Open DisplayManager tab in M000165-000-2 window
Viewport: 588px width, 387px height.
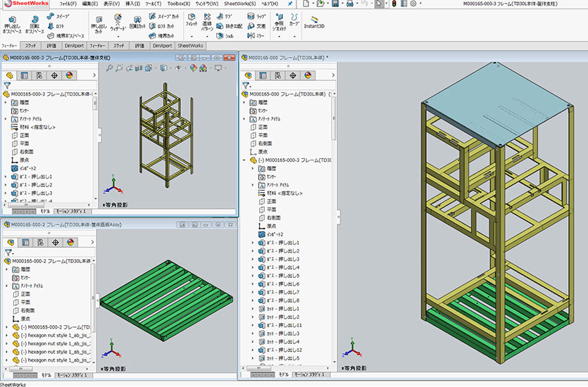(x=70, y=242)
